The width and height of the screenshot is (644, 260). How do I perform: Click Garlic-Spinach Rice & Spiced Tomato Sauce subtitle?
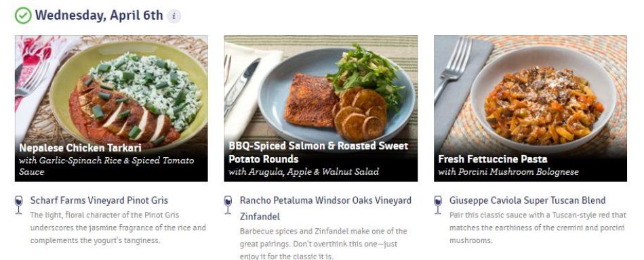point(106,166)
